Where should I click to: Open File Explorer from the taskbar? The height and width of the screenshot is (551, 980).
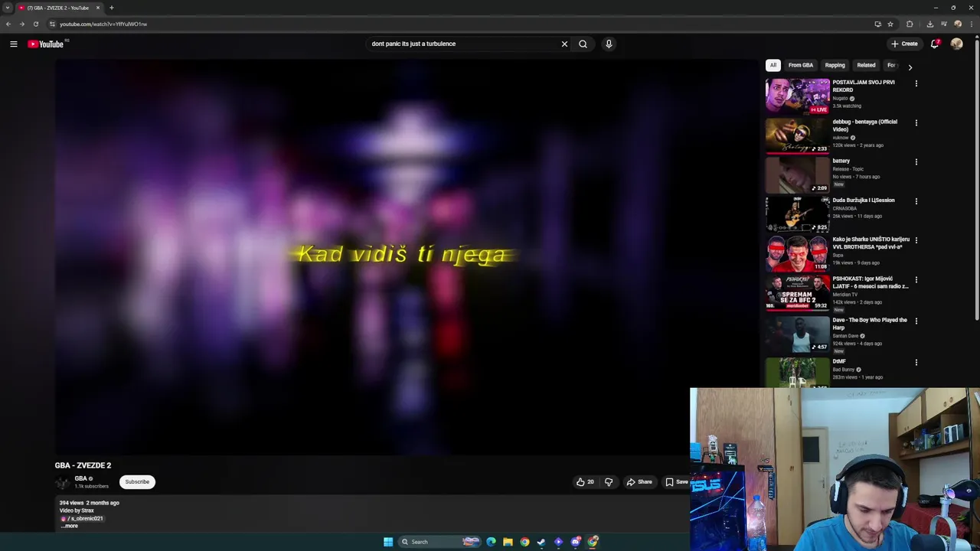(508, 542)
